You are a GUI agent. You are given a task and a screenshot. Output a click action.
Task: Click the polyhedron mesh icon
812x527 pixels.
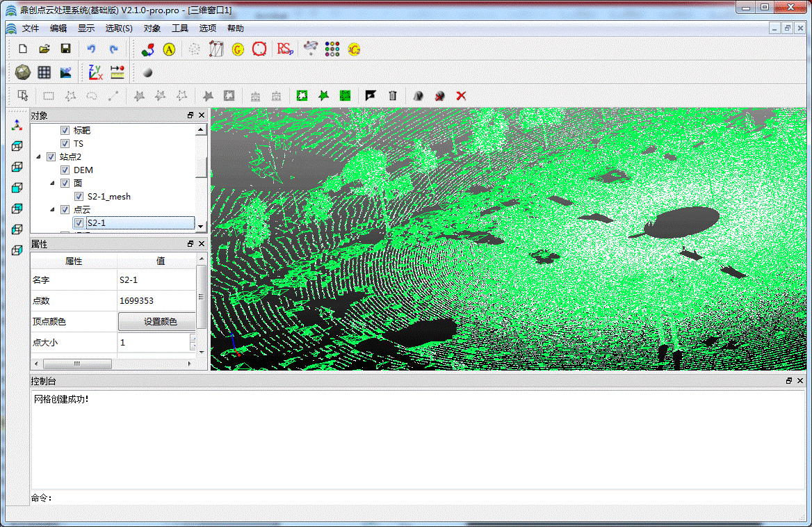click(x=22, y=72)
